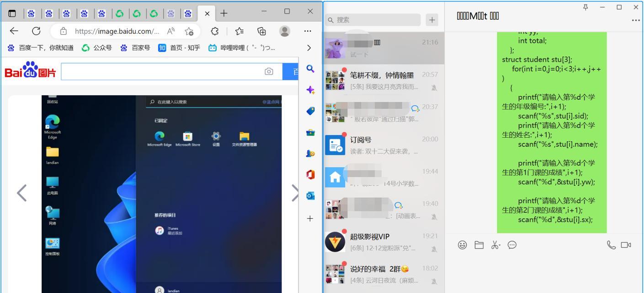
Task: Open WeChat chat info three-dot menu
Action: tap(636, 20)
